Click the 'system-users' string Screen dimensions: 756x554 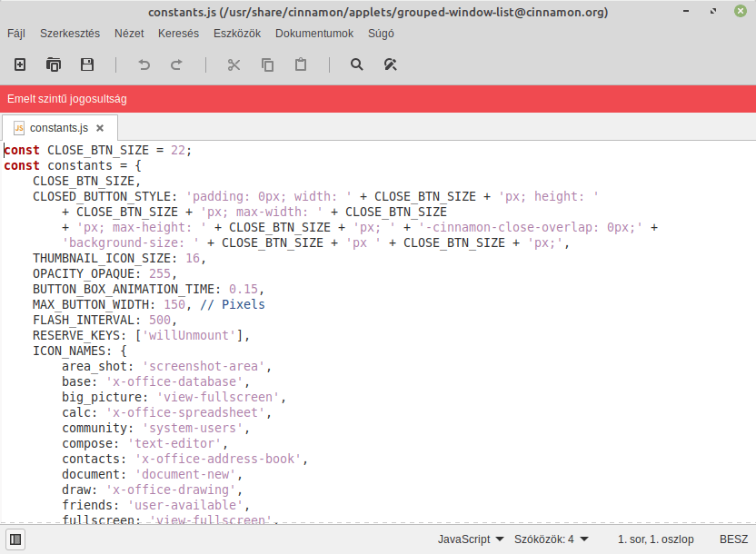193,428
